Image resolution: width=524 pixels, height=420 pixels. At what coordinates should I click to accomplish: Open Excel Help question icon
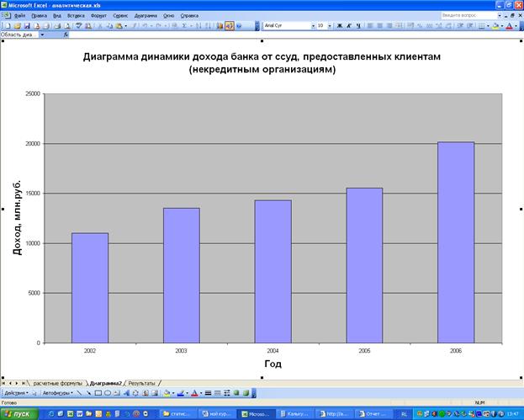point(239,26)
